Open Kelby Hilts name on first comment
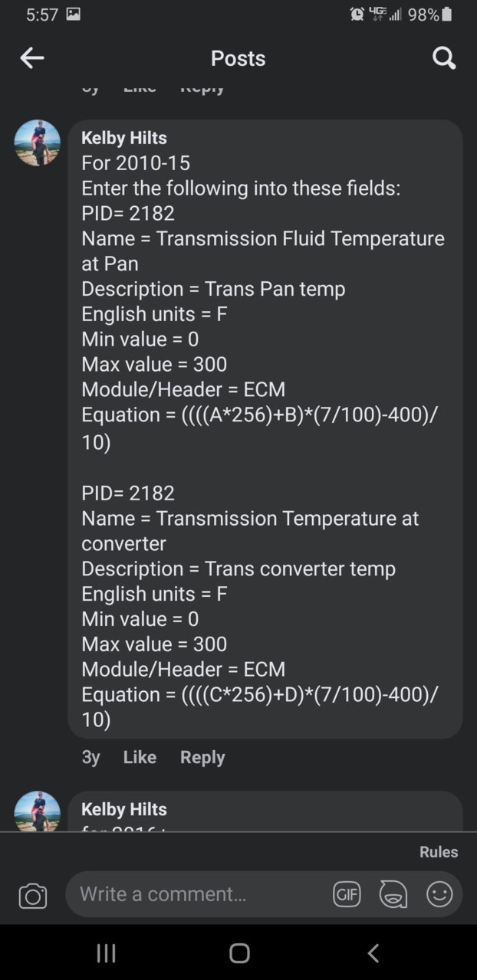The width and height of the screenshot is (477, 980). [124, 138]
